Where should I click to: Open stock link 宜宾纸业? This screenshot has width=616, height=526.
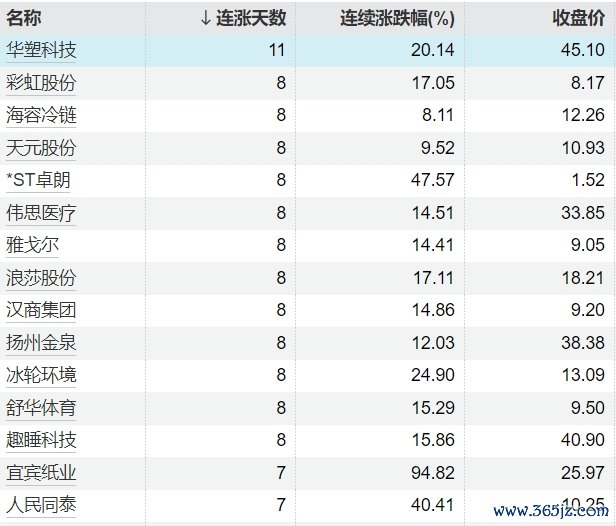tap(41, 473)
